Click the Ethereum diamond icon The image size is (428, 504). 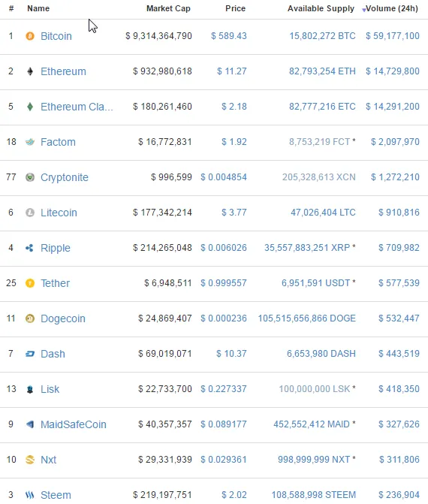click(x=30, y=71)
